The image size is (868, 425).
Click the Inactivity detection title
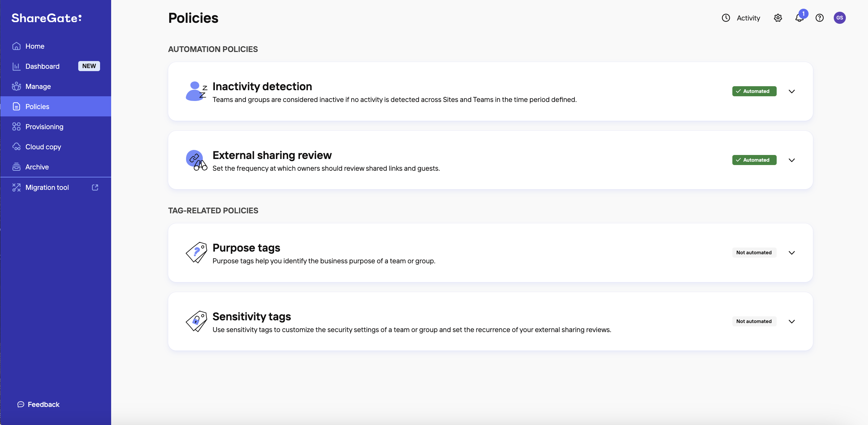[262, 87]
